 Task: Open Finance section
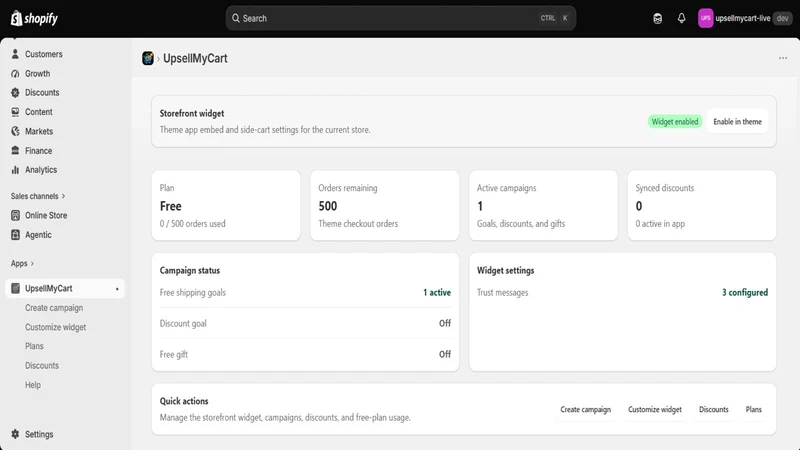(x=39, y=151)
